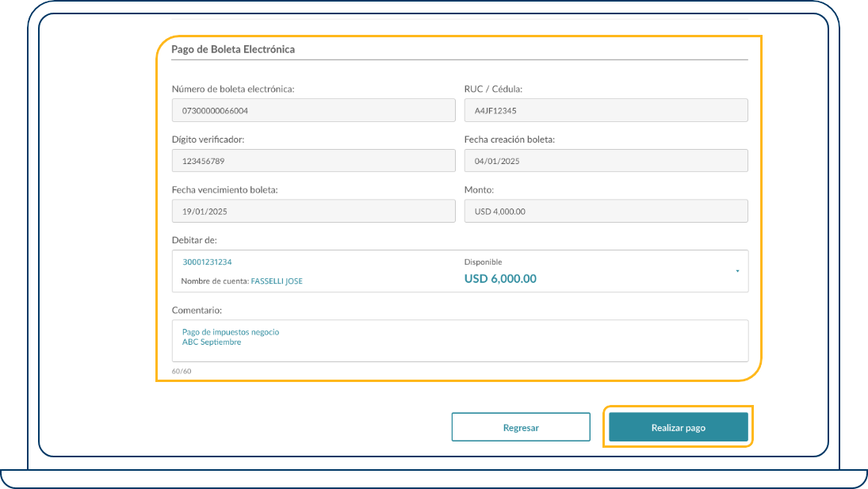The image size is (868, 489).
Task: Open the Debitar de account dropdown arrow
Action: pos(737,271)
